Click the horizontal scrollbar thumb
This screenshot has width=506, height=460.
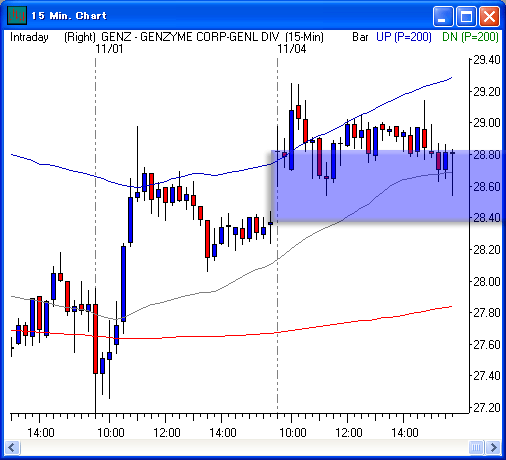476,447
